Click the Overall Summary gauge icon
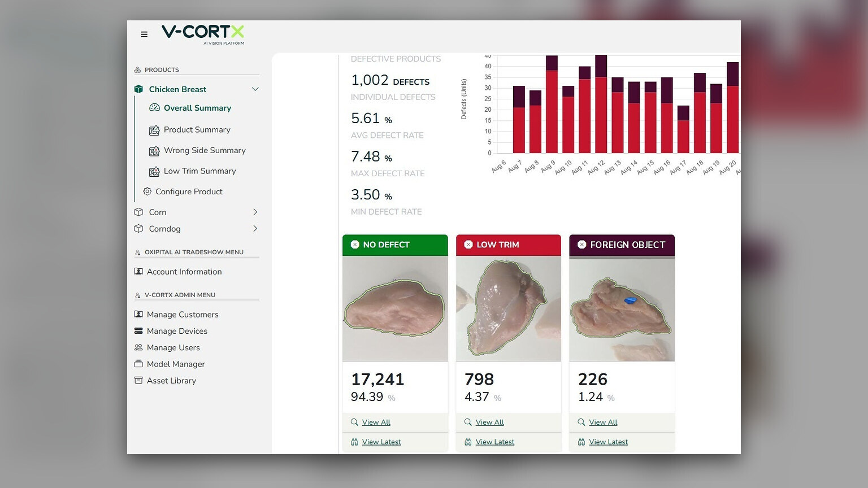868x488 pixels. pos(154,107)
